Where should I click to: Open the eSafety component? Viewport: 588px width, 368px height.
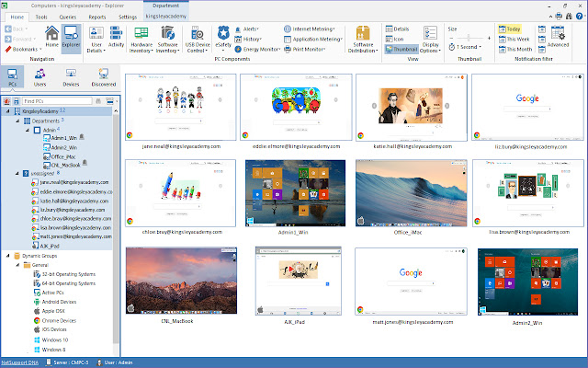pos(223,38)
